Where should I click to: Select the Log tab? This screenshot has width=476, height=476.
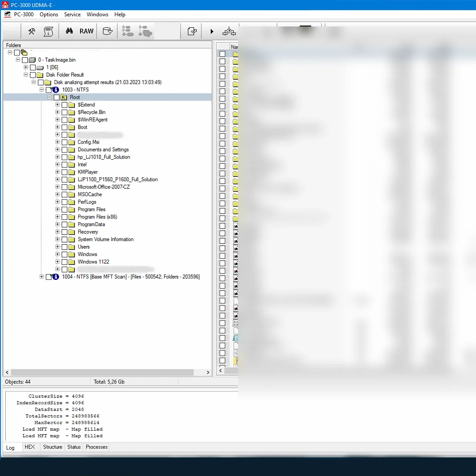point(10,447)
